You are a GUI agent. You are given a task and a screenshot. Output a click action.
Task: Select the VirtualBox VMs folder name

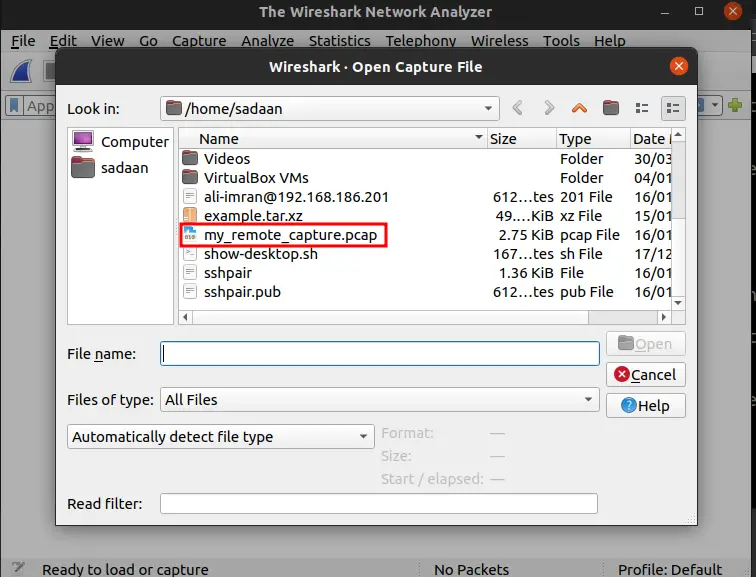tap(256, 177)
